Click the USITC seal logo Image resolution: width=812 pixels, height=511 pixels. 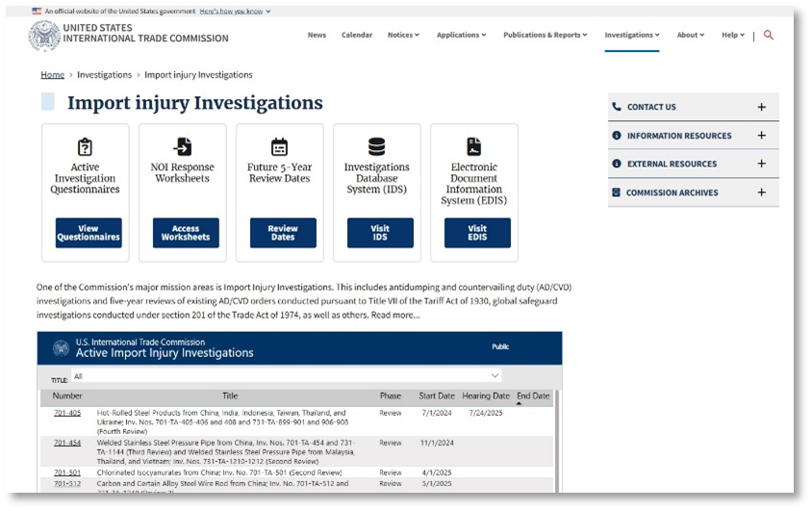click(x=44, y=36)
